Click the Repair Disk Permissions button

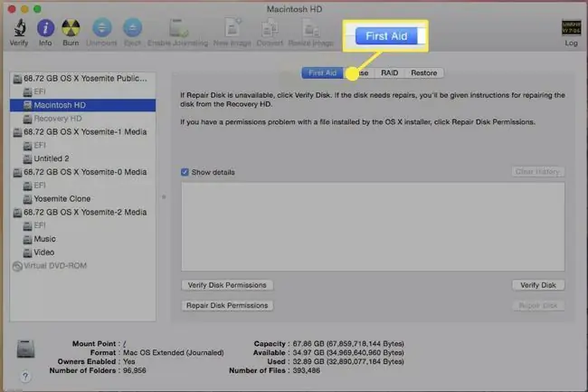[x=227, y=305]
